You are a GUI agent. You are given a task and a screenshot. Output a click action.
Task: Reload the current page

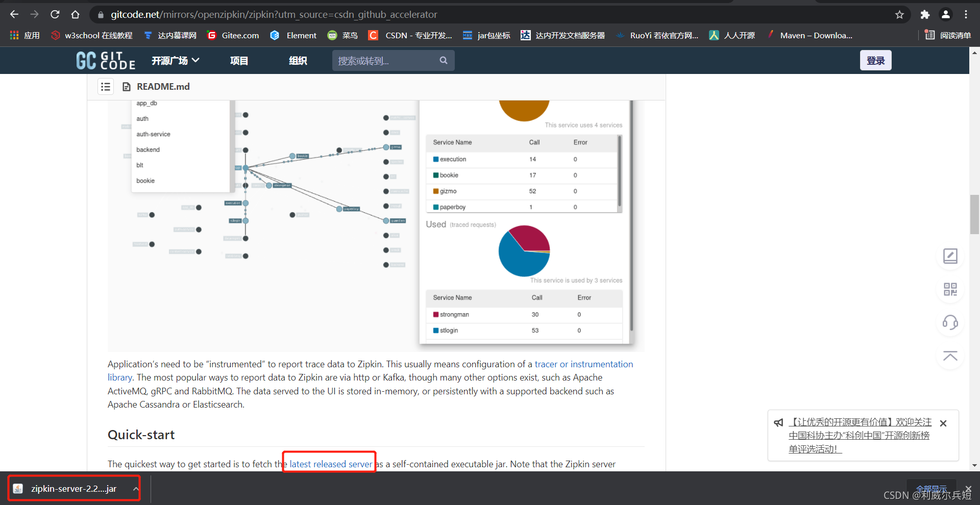point(55,14)
